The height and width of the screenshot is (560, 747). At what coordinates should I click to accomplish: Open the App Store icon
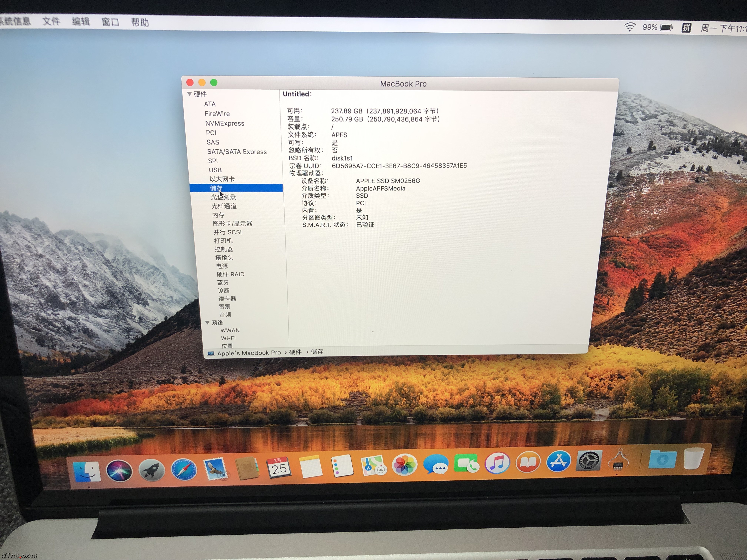point(558,461)
